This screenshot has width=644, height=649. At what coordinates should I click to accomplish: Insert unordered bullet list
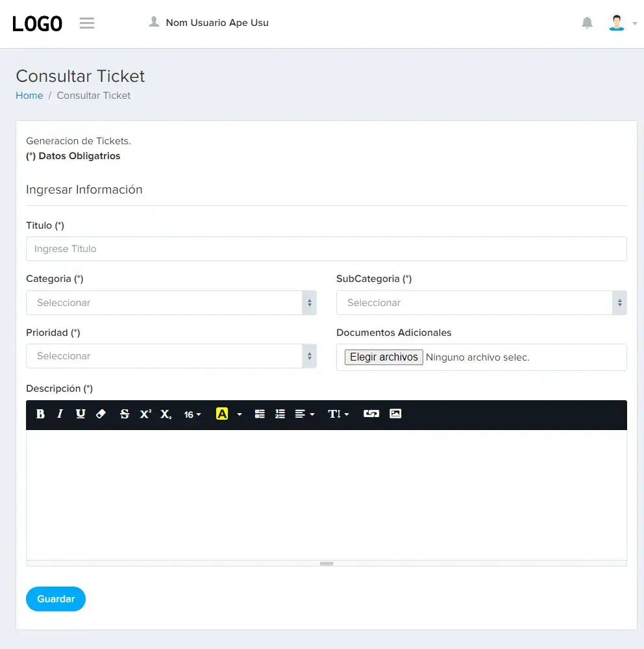(x=260, y=414)
